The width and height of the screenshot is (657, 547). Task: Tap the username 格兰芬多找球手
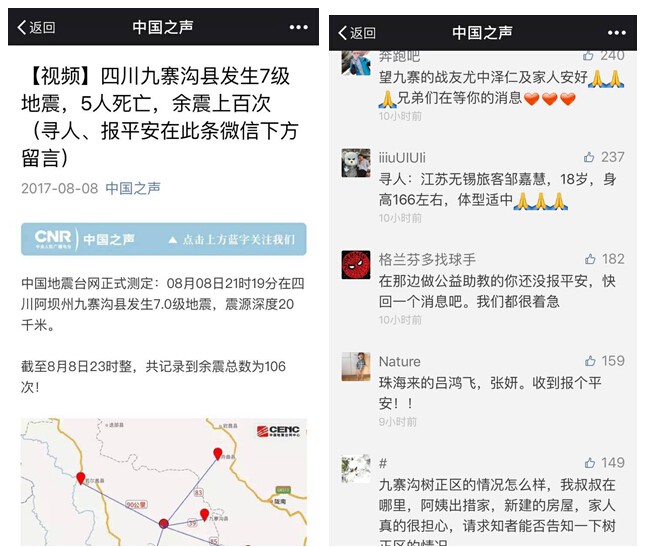(x=427, y=259)
